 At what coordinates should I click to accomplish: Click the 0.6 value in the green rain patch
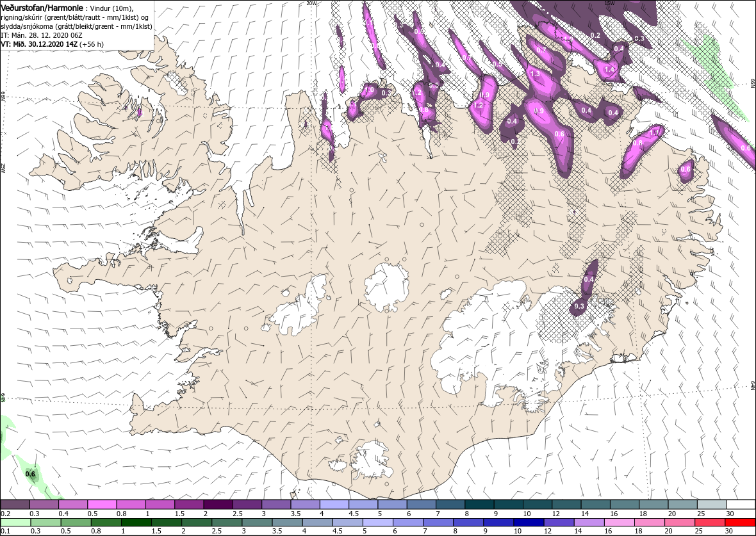pyautogui.click(x=30, y=474)
